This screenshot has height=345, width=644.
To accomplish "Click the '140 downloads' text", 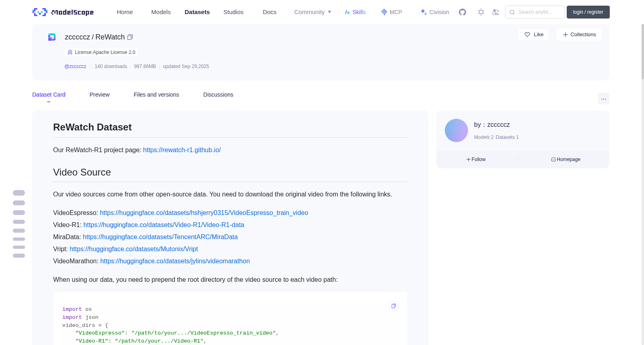I will click(x=111, y=66).
